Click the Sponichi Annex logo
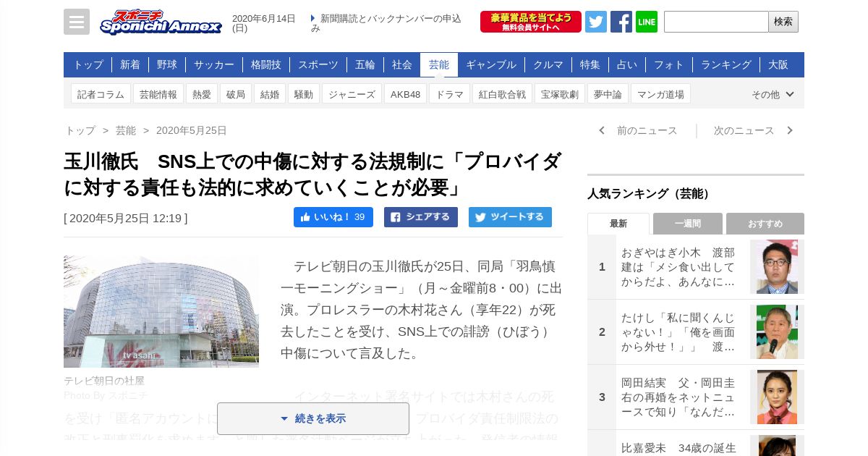868x456 pixels. [161, 22]
